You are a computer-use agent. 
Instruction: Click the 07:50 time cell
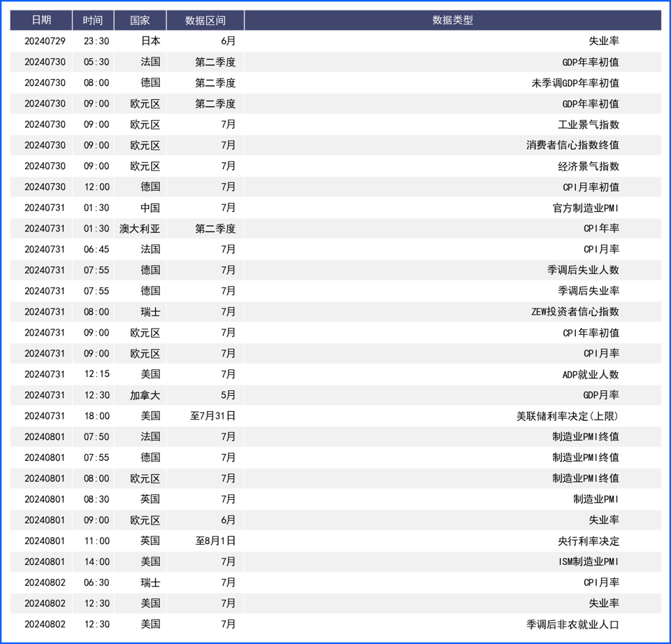96,437
